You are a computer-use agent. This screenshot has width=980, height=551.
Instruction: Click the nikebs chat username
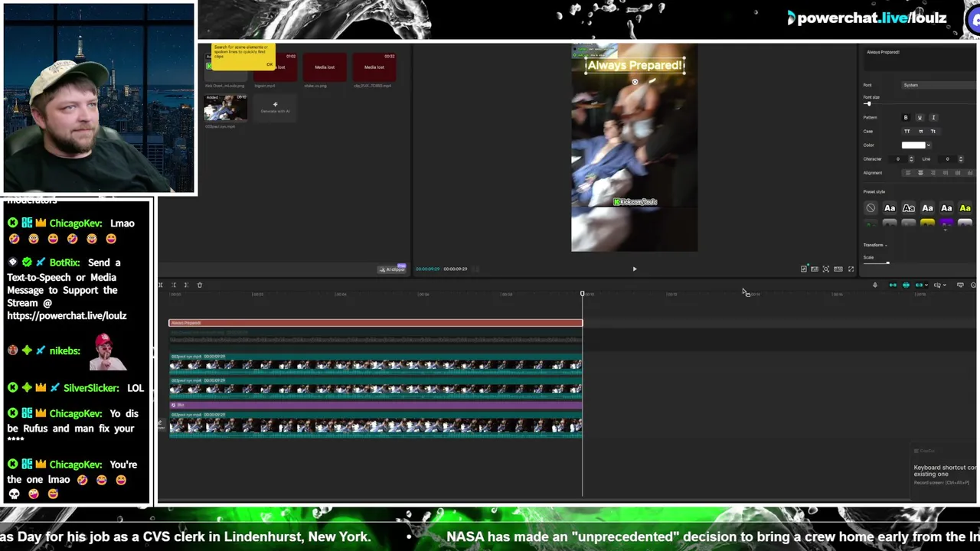point(64,350)
